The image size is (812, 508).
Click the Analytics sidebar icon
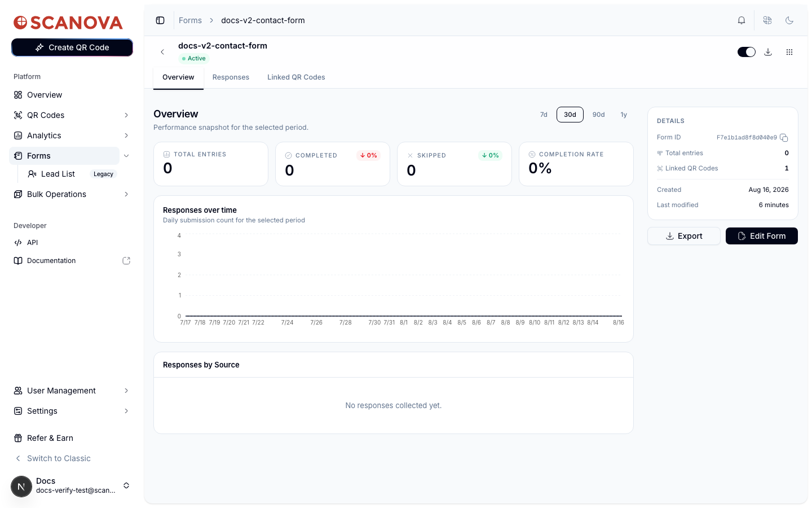pyautogui.click(x=18, y=135)
